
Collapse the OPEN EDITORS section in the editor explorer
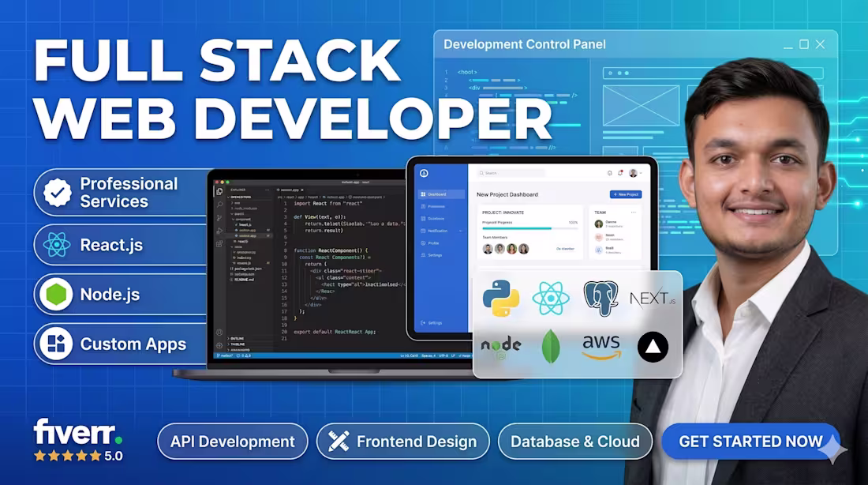coord(240,197)
